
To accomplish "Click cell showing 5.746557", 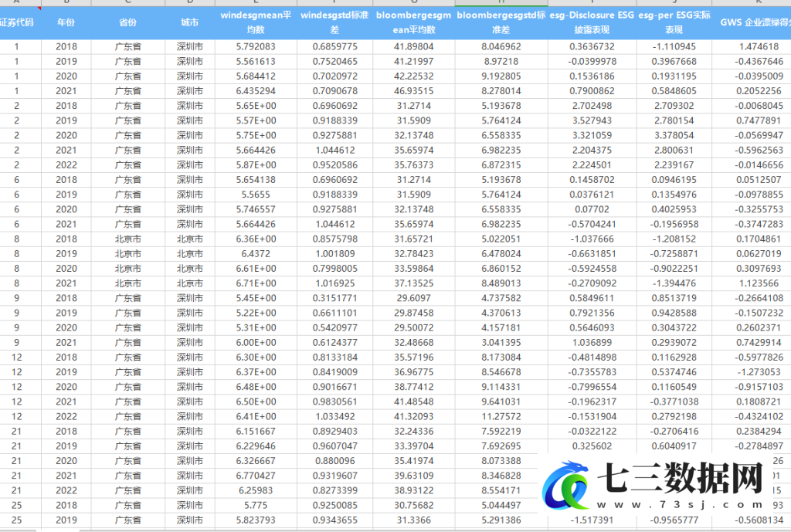I will (256, 209).
